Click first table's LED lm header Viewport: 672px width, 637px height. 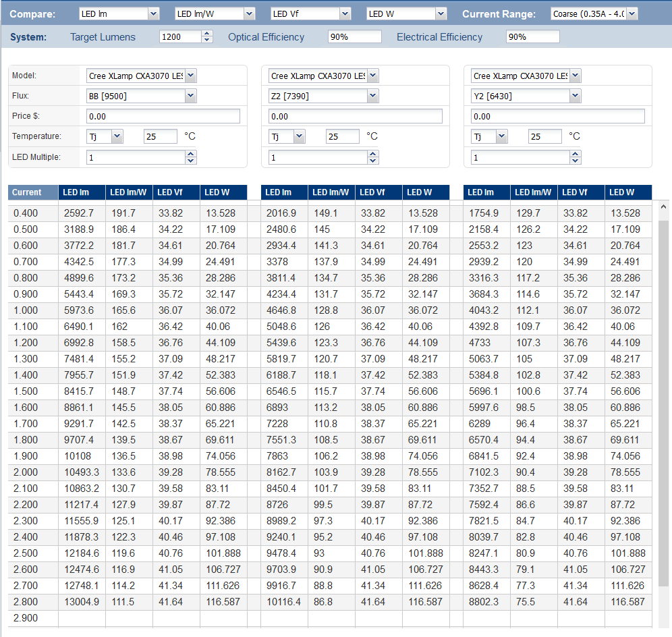[x=82, y=192]
